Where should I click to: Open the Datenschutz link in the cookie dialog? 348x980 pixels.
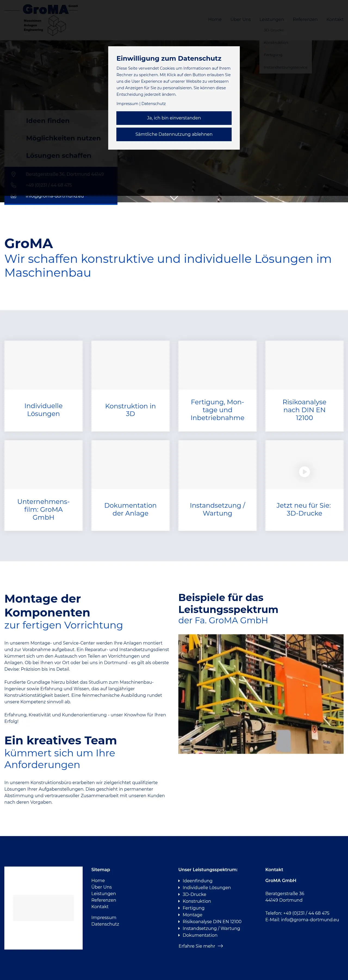click(x=153, y=103)
